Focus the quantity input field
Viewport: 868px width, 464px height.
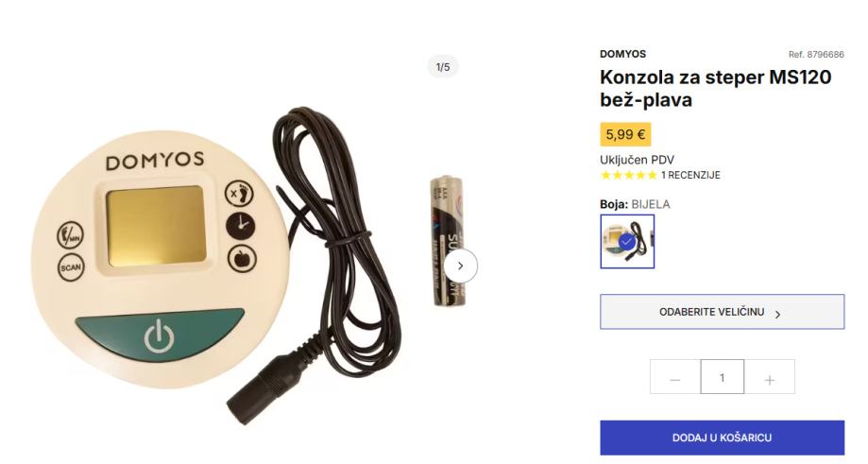(723, 377)
